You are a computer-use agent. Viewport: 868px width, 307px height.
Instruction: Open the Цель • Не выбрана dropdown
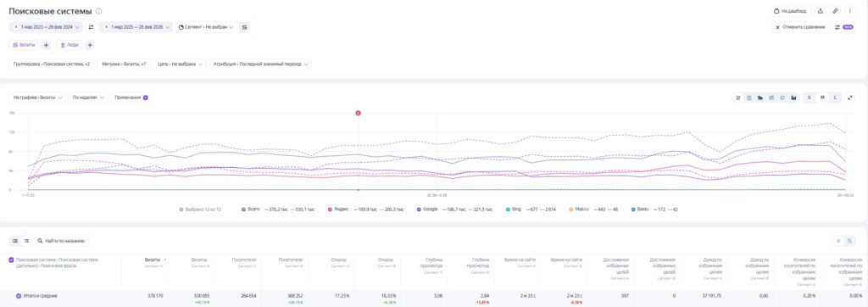(x=180, y=64)
